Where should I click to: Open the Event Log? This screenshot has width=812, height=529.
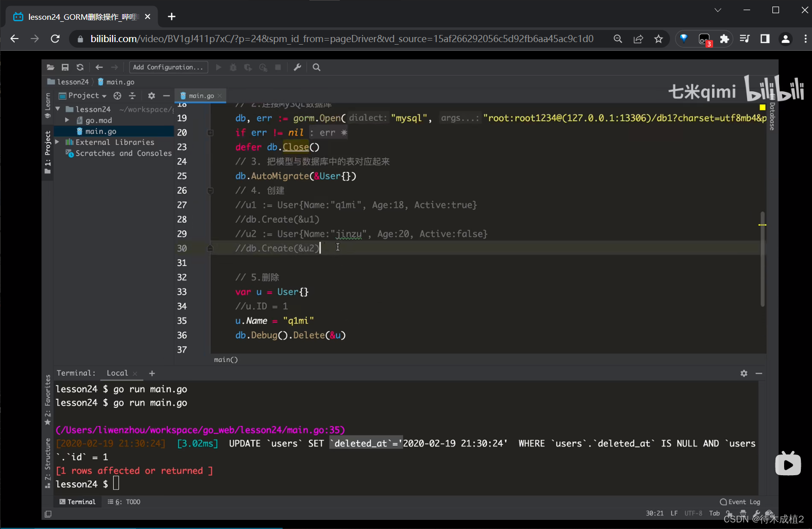click(740, 502)
